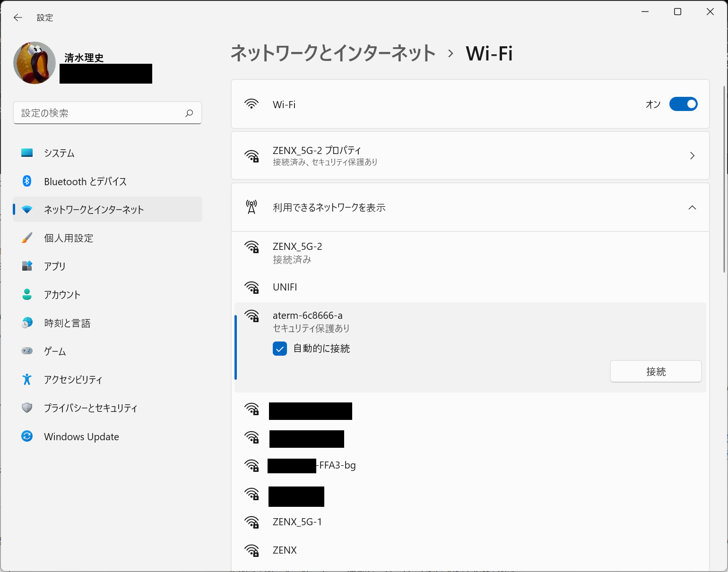
Task: Click the アクセシビリティ figure icon
Action: (27, 379)
